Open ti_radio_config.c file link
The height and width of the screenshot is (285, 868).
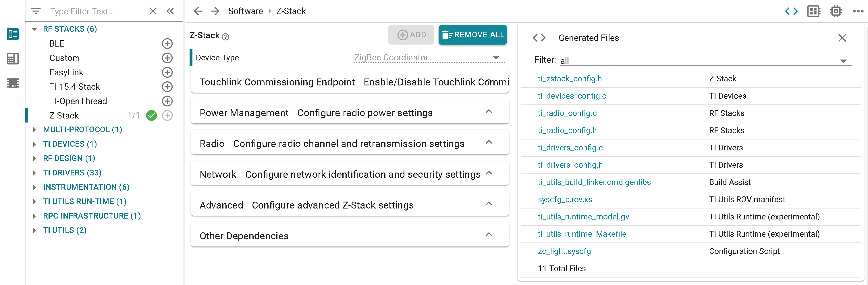(x=567, y=113)
